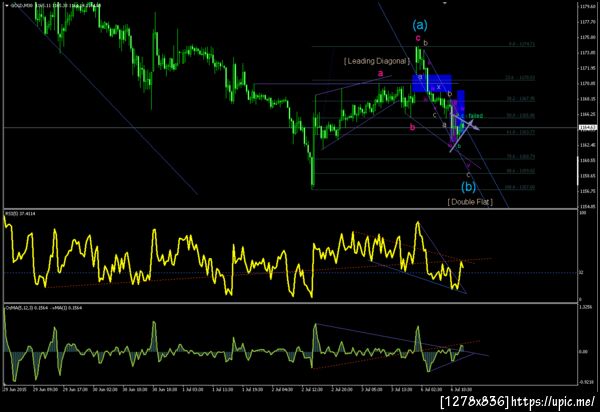
Task: Click the 1177.70 price axis label
Action: 587,22
